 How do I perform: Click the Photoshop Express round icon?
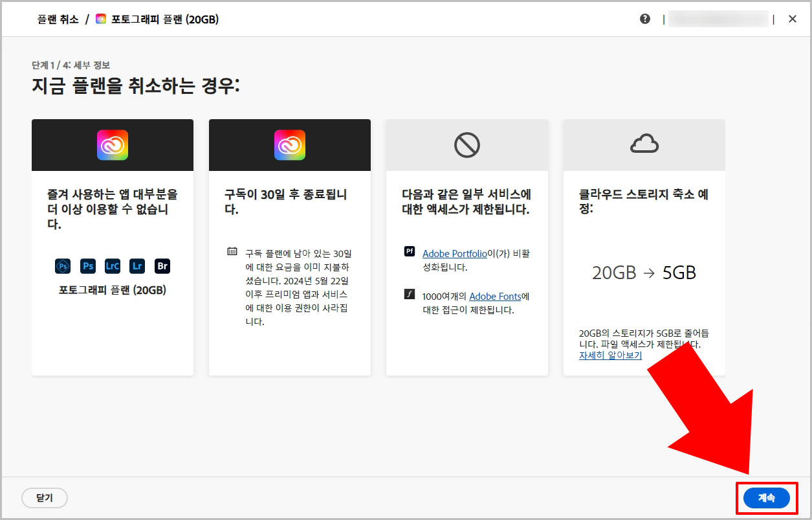click(x=63, y=266)
